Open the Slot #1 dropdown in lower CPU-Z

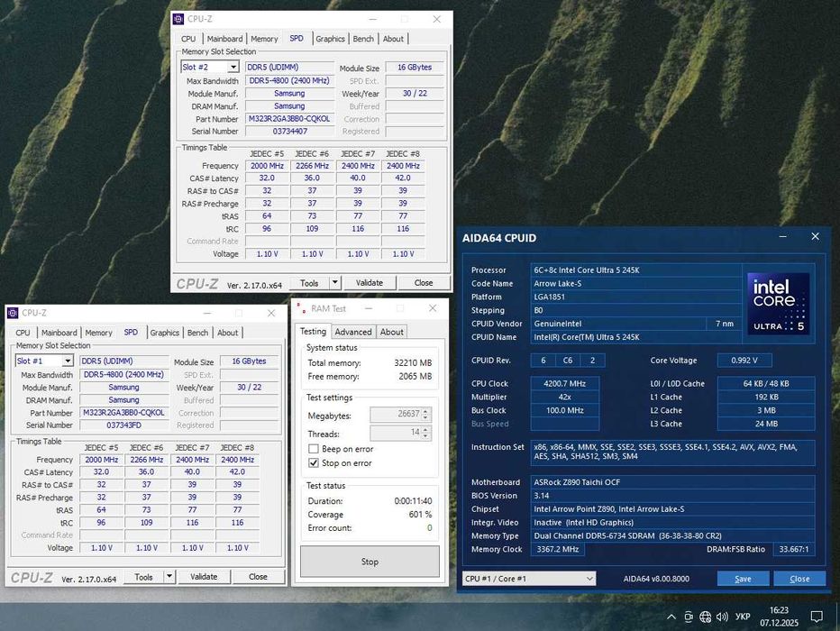click(68, 361)
